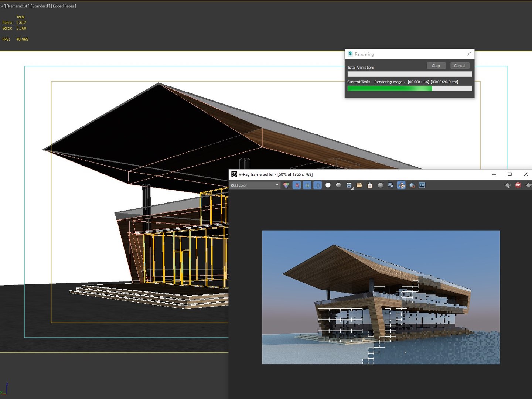Maximize the V-Ray frame buffer window
532x399 pixels.
pyautogui.click(x=510, y=174)
